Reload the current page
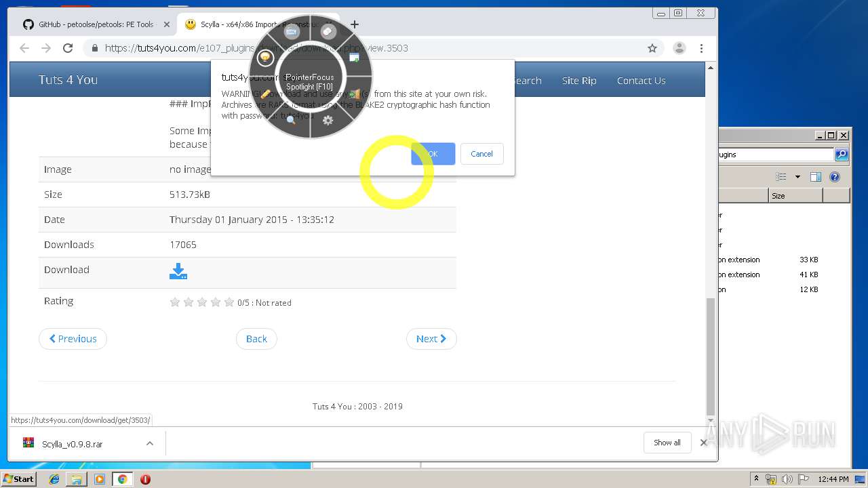The width and height of the screenshot is (868, 488). 68,48
